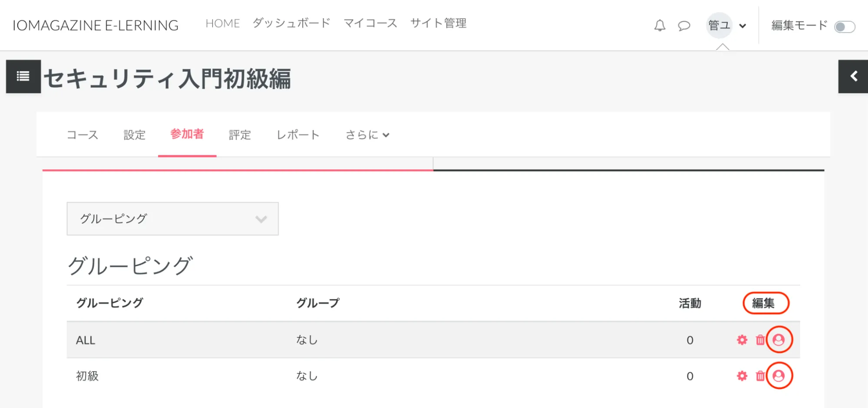Screen dimensions: 868x408
Task: Click the IOMAGAZINE E-LERNING site logo
Action: 96,26
